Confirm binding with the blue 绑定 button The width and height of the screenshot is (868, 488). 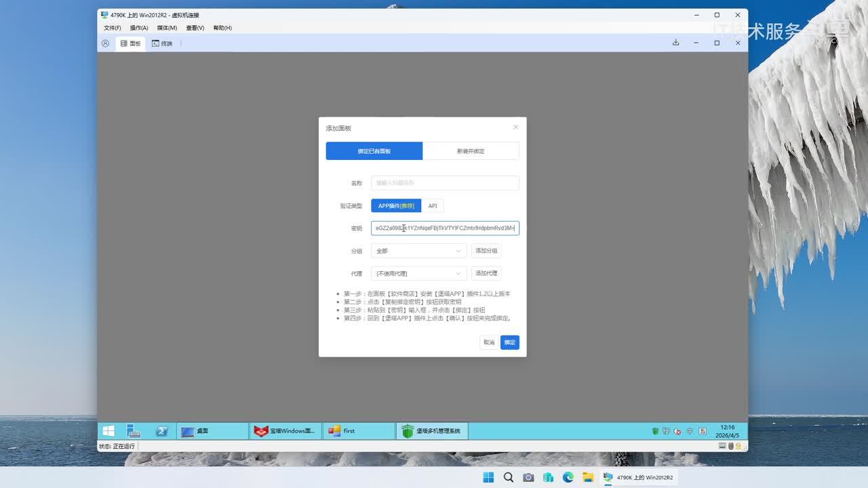pos(510,342)
